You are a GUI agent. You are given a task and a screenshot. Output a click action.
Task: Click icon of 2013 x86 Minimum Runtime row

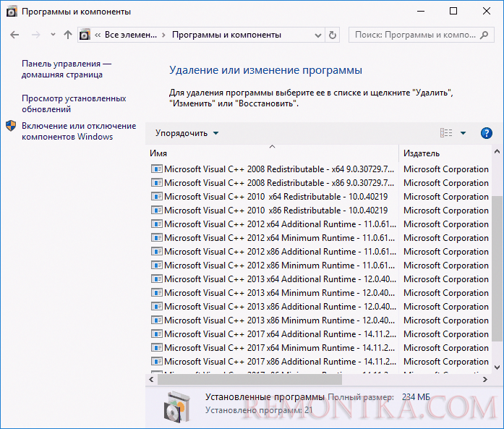tap(156, 320)
